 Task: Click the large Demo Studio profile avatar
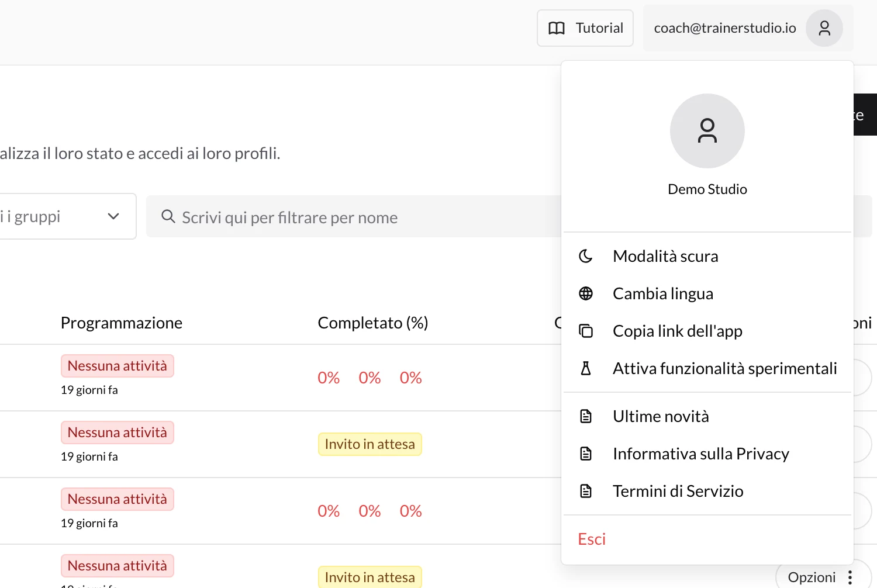tap(707, 131)
